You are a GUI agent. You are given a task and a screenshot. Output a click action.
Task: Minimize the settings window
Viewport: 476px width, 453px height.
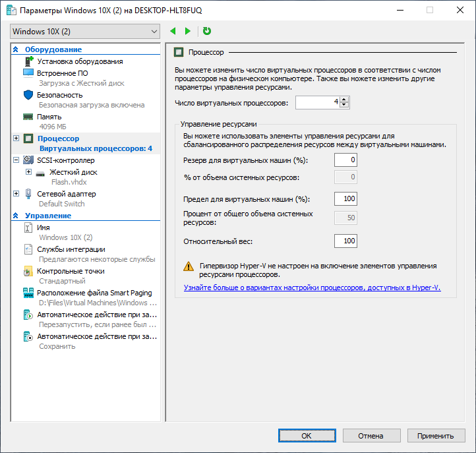pyautogui.click(x=400, y=10)
